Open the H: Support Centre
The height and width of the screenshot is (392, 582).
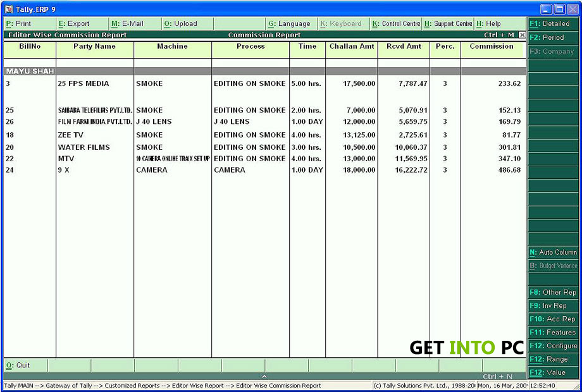coord(449,23)
